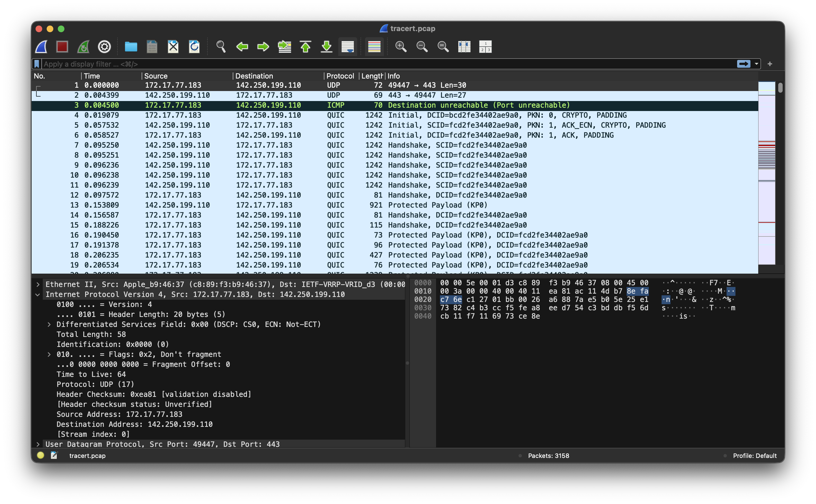Click highlighted hex bytes 8e fa
The height and width of the screenshot is (504, 816).
pos(637,291)
